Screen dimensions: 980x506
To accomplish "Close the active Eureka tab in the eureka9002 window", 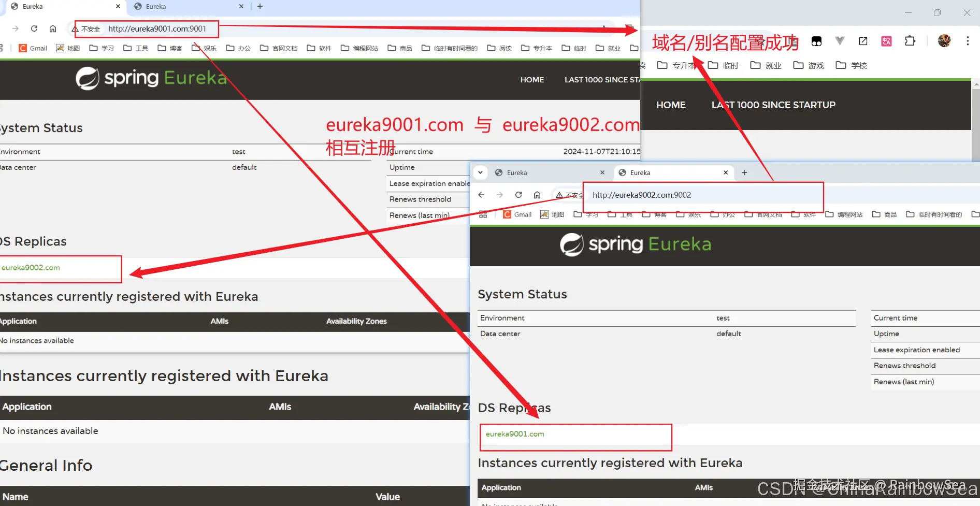I will point(726,172).
